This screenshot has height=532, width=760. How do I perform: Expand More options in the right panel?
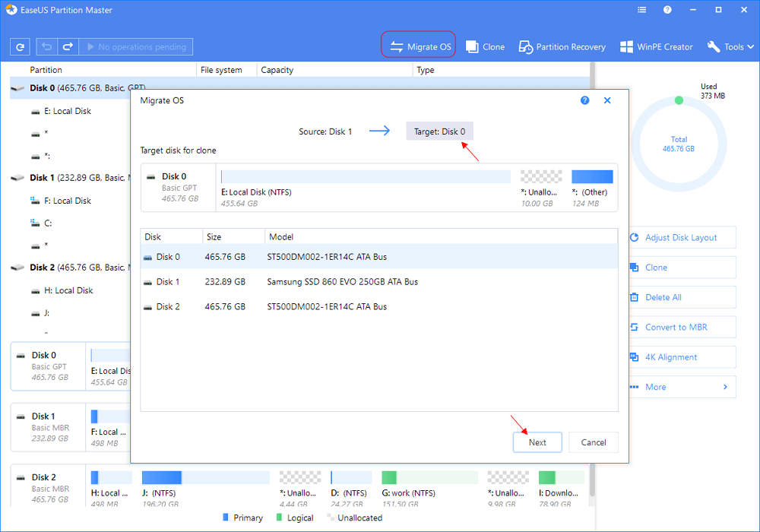[x=682, y=386]
